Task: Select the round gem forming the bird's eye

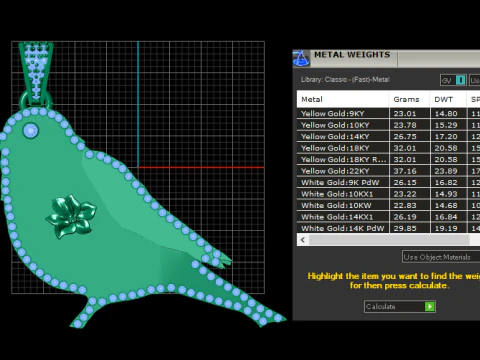Action: [31, 130]
